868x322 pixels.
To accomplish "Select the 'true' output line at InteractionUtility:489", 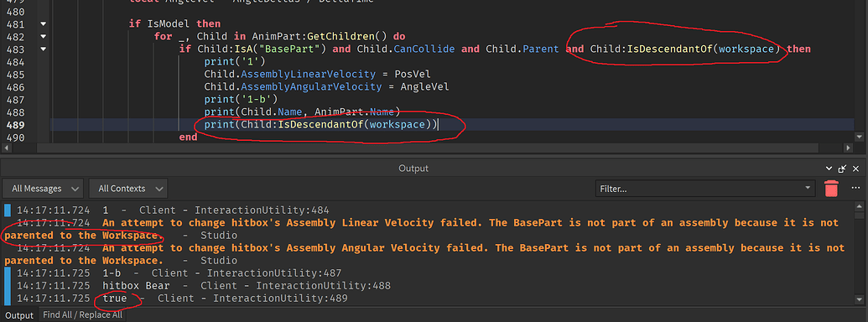I will (182, 299).
